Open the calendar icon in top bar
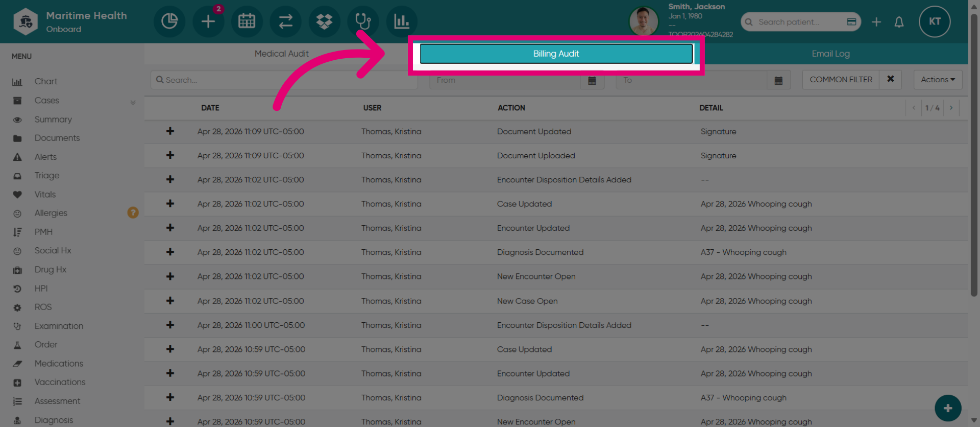 click(247, 21)
